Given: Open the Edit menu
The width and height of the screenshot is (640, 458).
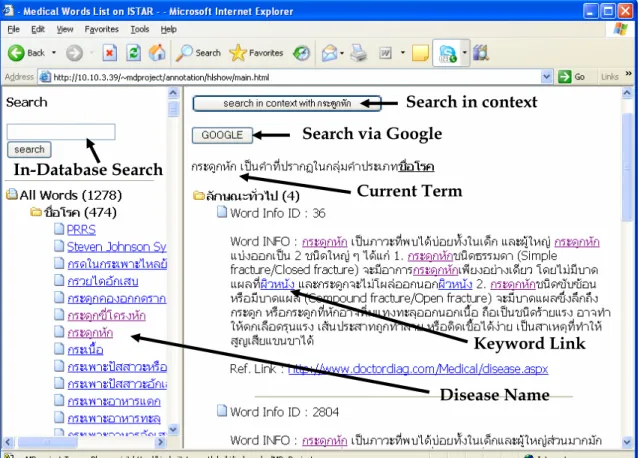Looking at the screenshot, I should pyautogui.click(x=38, y=29).
